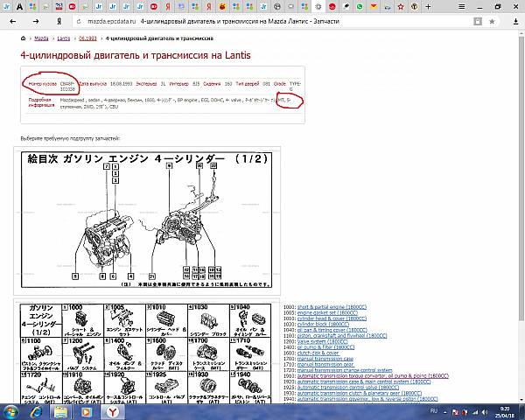Select the 1010 cylinder head thumbnail cell
525x420 pixels.
166,320
